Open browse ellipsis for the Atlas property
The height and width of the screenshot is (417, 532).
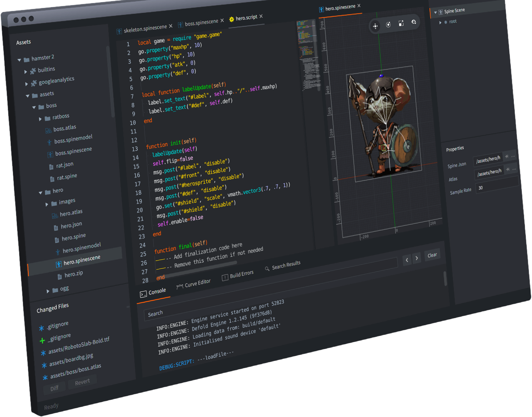coord(514,169)
